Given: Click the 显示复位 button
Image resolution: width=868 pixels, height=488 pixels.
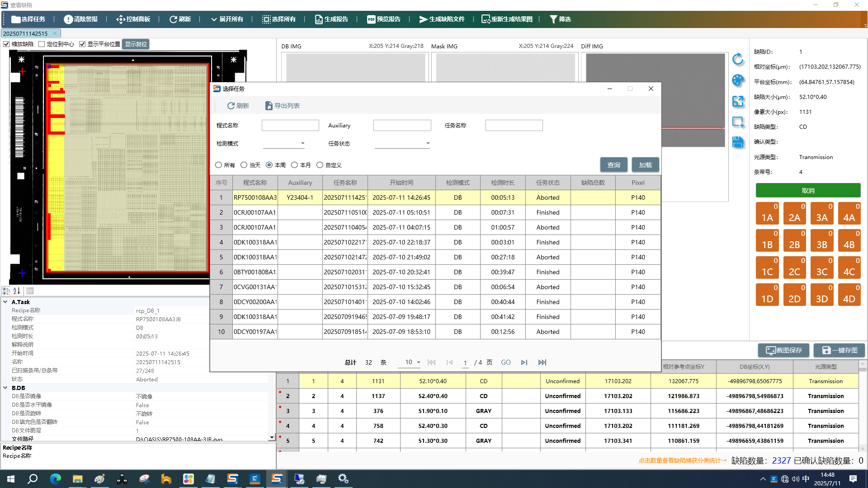Looking at the screenshot, I should (136, 44).
